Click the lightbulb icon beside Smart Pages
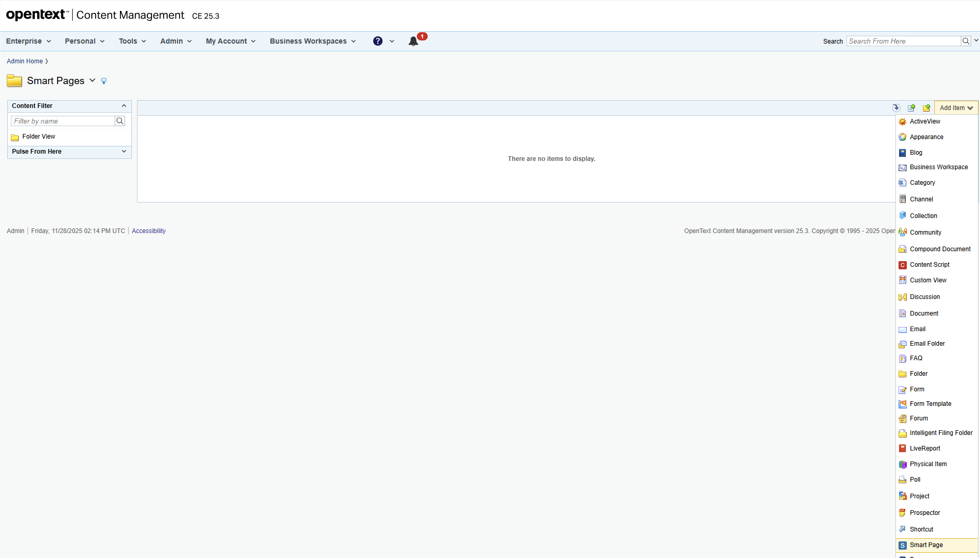This screenshot has width=980, height=558. [x=103, y=80]
